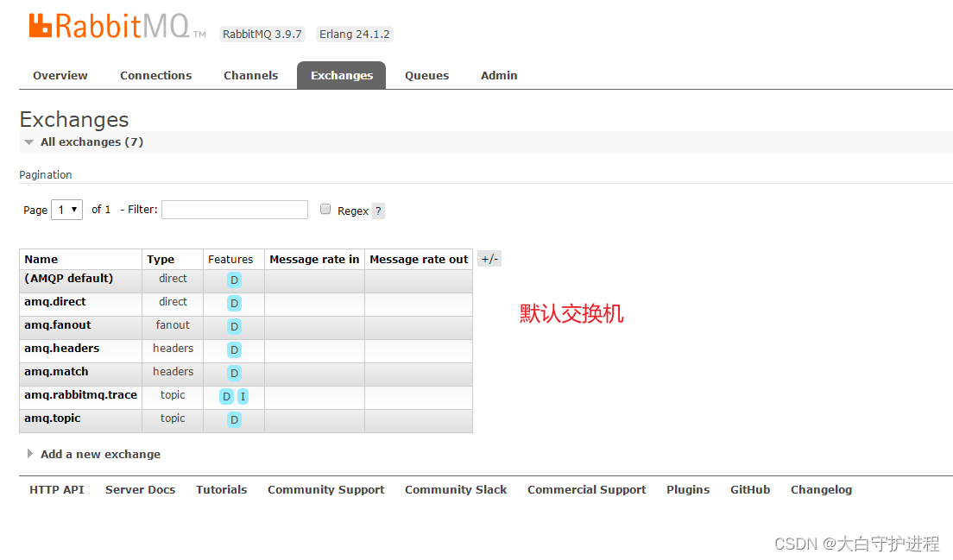Screen dimensions: 953x560
Task: Switch to the Channels tab
Action: (x=250, y=75)
